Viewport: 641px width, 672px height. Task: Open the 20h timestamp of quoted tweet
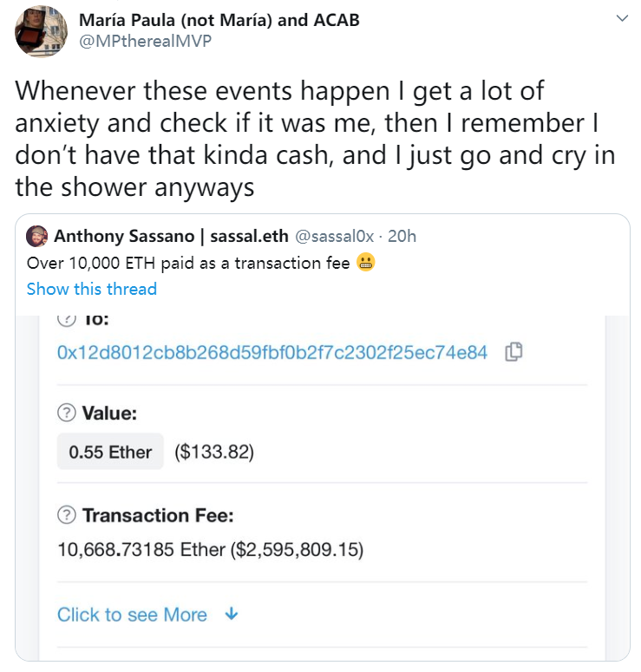(x=400, y=236)
